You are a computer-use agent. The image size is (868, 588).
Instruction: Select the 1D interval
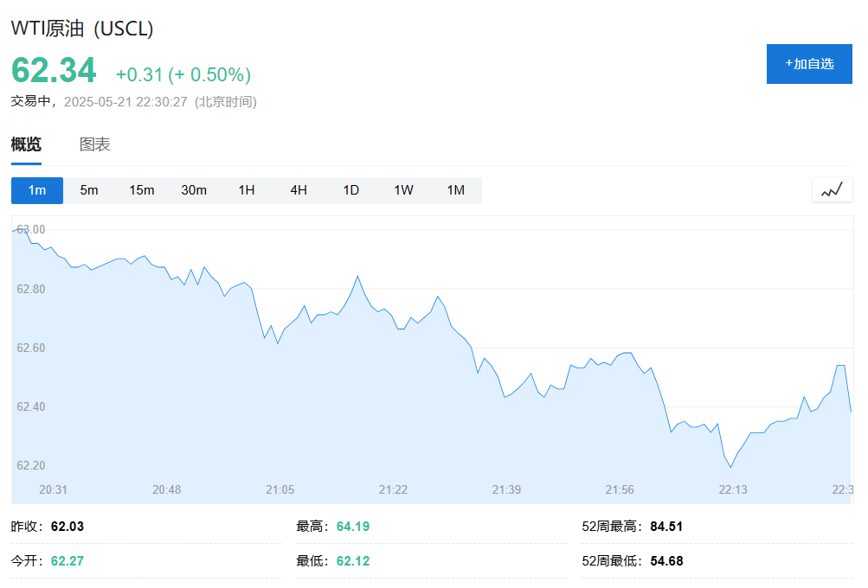[351, 190]
